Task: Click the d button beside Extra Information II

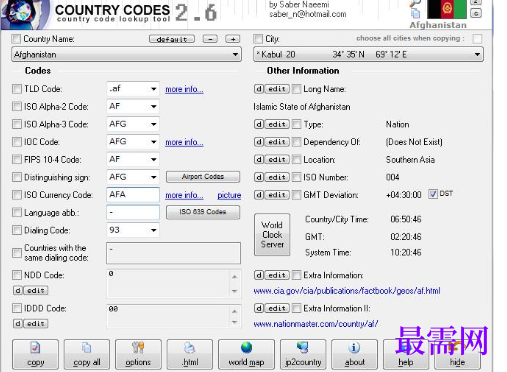Action: point(259,308)
